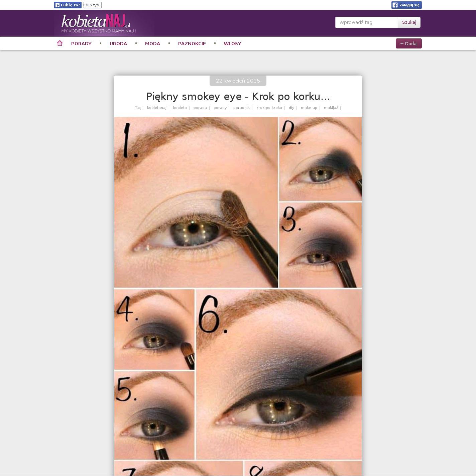Viewport: 476px width, 476px height.
Task: Select the 'kobietanaj' tag
Action: [157, 108]
